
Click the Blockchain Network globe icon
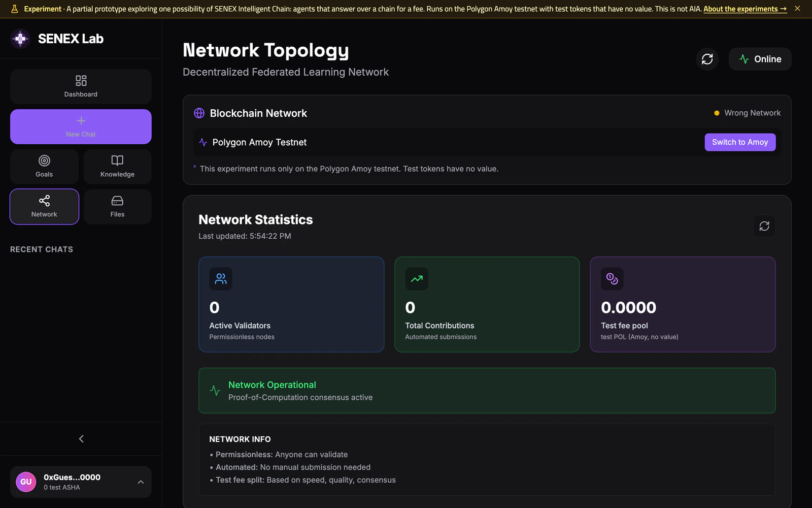pyautogui.click(x=199, y=113)
